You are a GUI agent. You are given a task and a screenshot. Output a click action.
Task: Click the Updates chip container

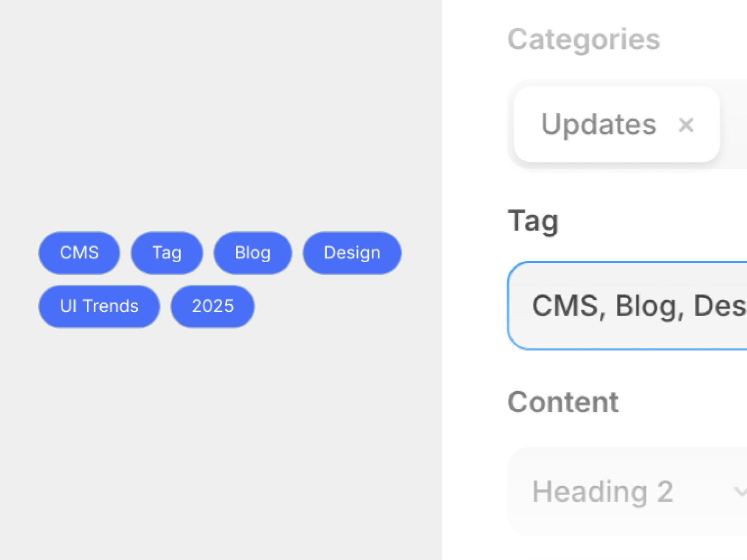(x=615, y=124)
